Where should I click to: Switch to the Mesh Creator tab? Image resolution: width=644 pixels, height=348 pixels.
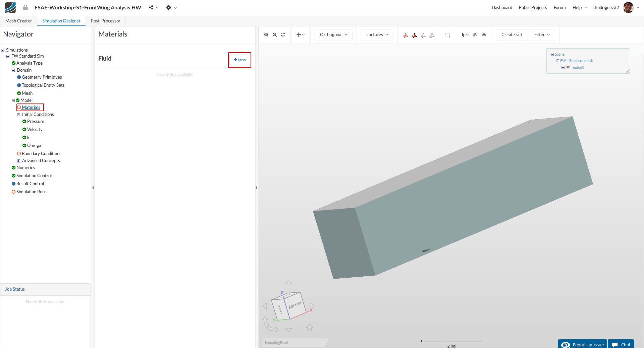pyautogui.click(x=18, y=21)
